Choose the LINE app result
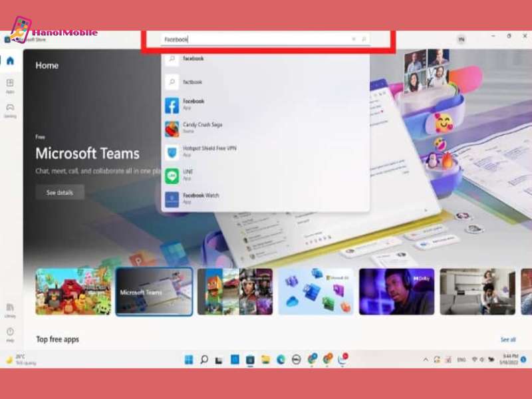 [x=265, y=176]
